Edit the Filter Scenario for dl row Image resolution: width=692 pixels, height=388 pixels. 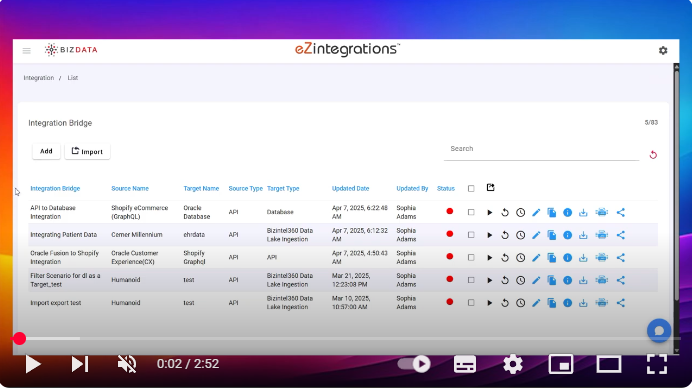[536, 280]
